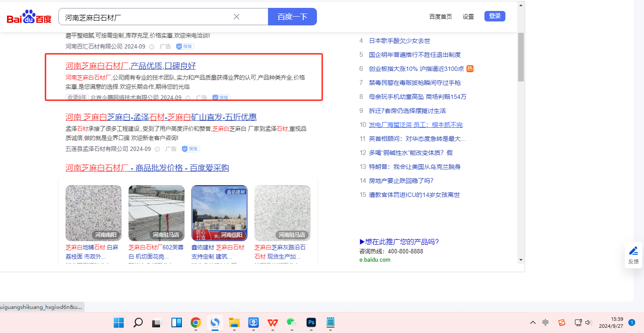The height and width of the screenshot is (333, 644).
Task: Click the Baidu logo
Action: pyautogui.click(x=29, y=18)
